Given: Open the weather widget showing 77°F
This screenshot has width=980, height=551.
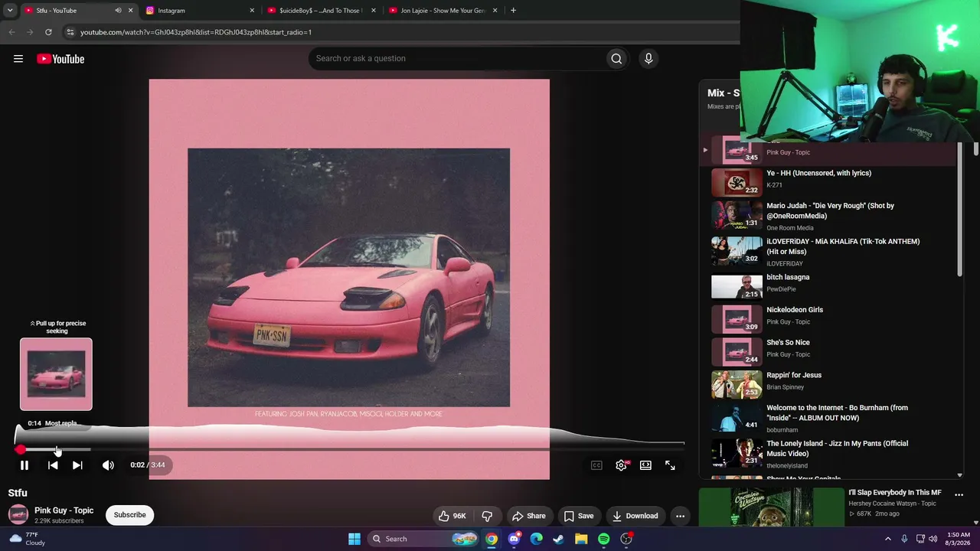Looking at the screenshot, I should [26, 539].
